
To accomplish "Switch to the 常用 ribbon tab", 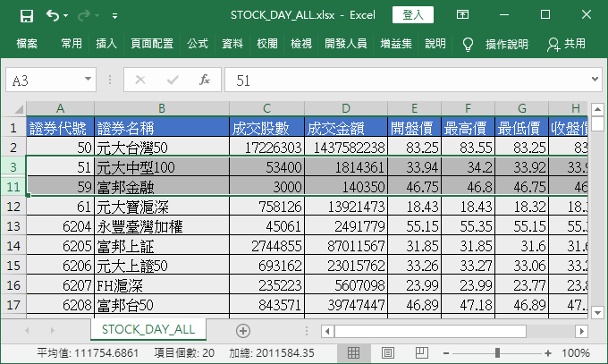I will (x=72, y=44).
